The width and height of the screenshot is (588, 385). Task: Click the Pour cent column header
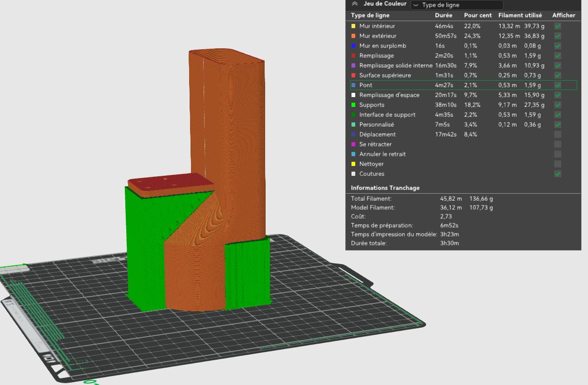point(478,15)
